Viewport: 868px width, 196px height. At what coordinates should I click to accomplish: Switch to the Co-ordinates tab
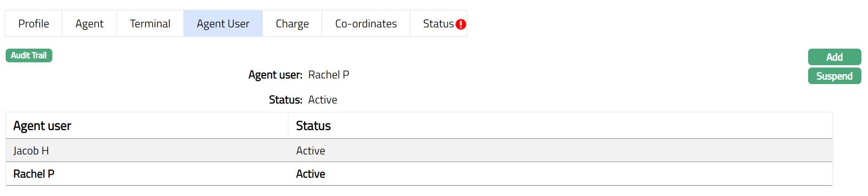point(366,24)
